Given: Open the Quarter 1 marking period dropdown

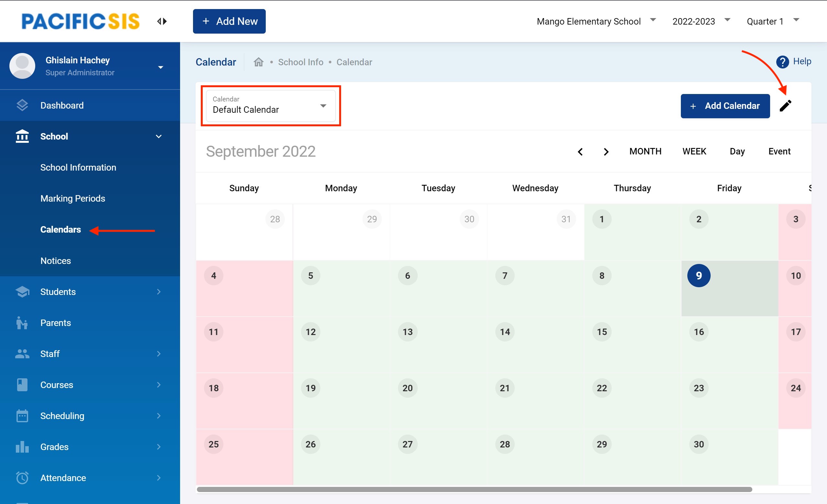Looking at the screenshot, I should click(x=773, y=21).
